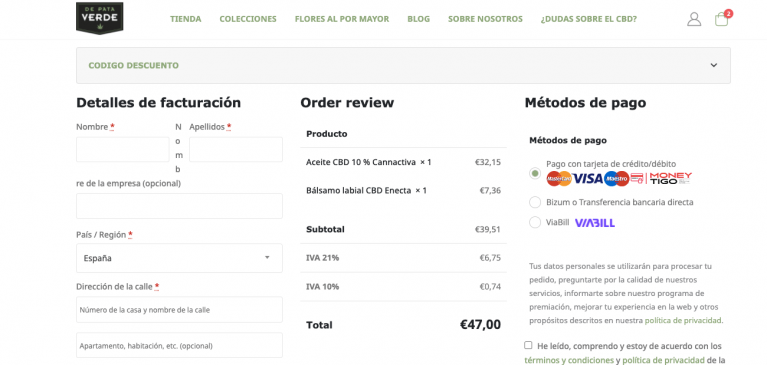The height and width of the screenshot is (365, 767).
Task: Click the ViaBill brand logo
Action: tap(595, 223)
